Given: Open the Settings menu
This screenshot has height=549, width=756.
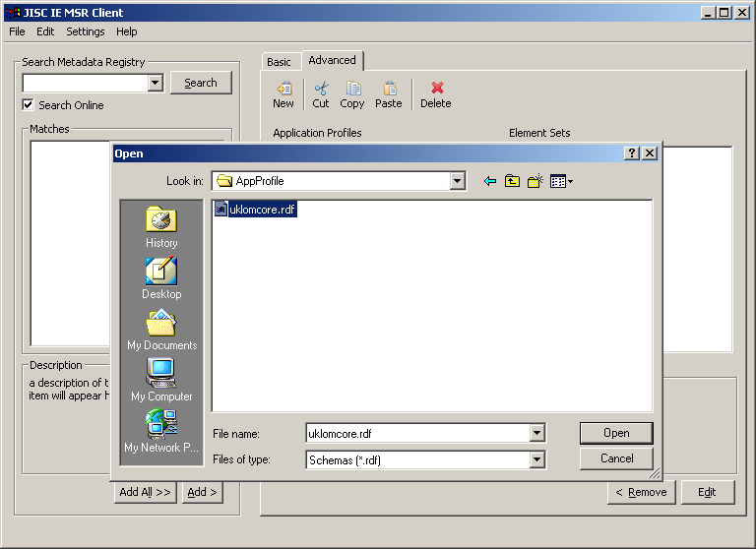Looking at the screenshot, I should [x=86, y=31].
